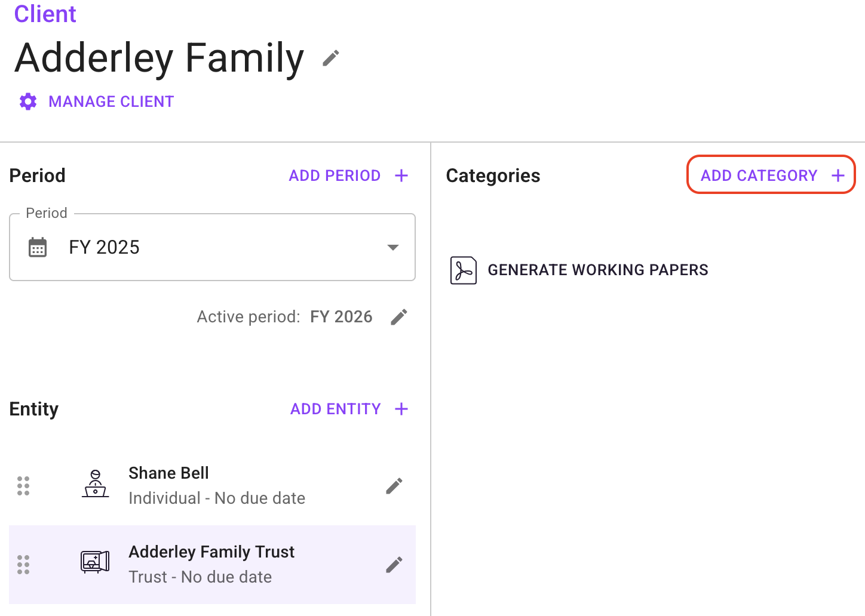Click the Client breadcrumb link
The height and width of the screenshot is (616, 865).
tap(45, 14)
